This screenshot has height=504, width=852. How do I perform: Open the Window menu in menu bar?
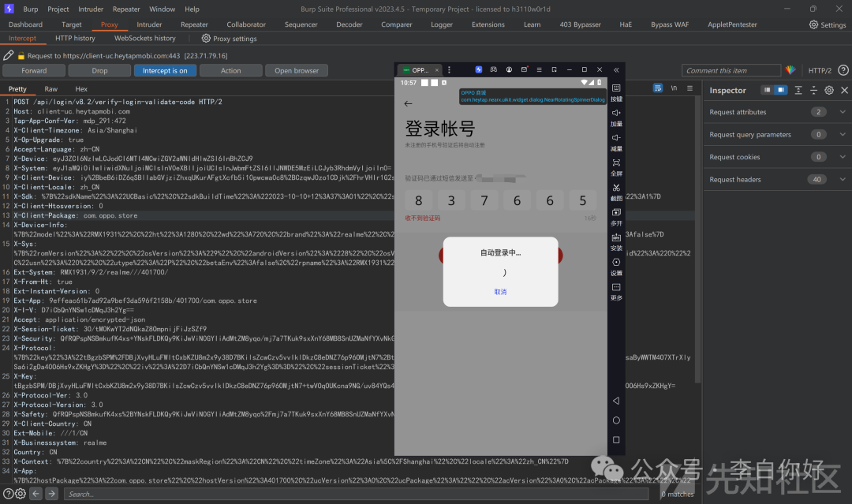[x=162, y=9]
